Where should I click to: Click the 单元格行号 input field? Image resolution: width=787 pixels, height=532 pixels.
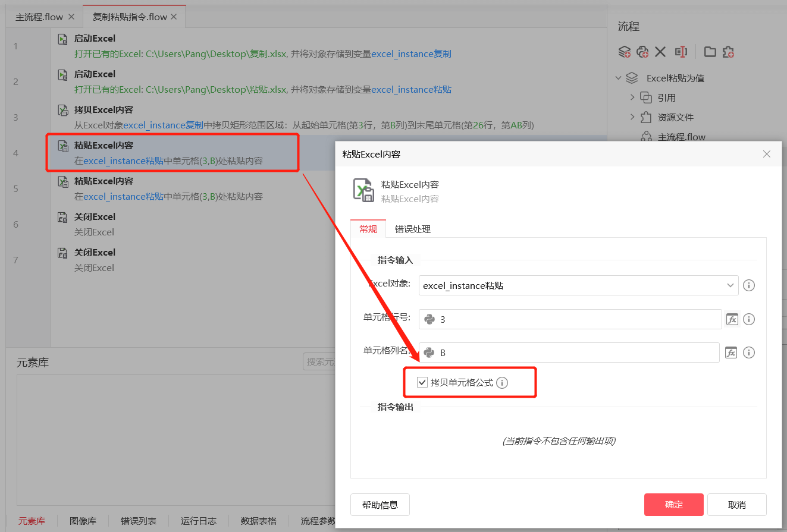pyautogui.click(x=570, y=319)
